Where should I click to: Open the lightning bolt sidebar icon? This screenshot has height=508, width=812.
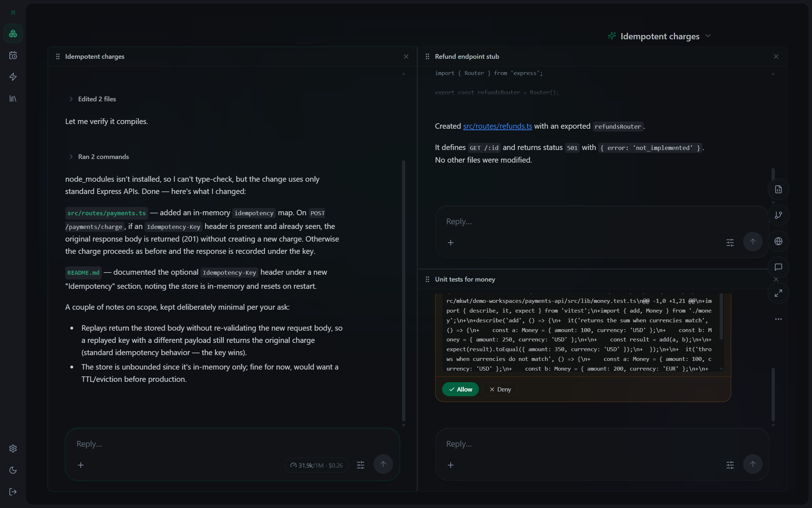coord(13,77)
